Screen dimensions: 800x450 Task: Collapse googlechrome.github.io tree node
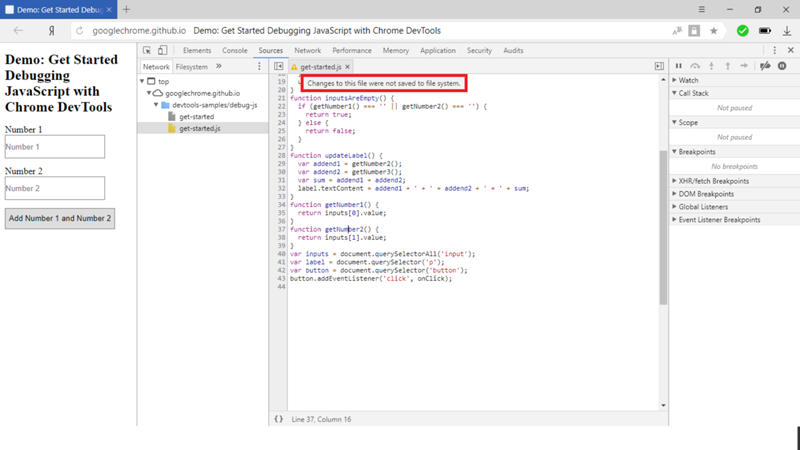pyautogui.click(x=149, y=93)
